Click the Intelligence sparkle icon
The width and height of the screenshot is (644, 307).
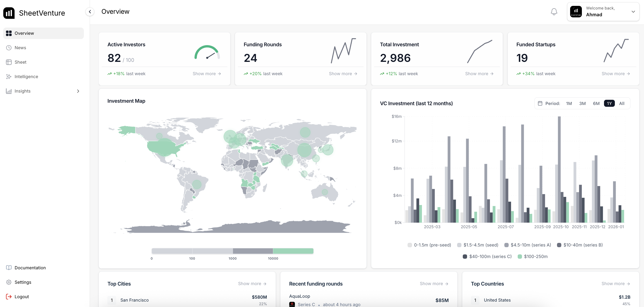[x=9, y=77]
